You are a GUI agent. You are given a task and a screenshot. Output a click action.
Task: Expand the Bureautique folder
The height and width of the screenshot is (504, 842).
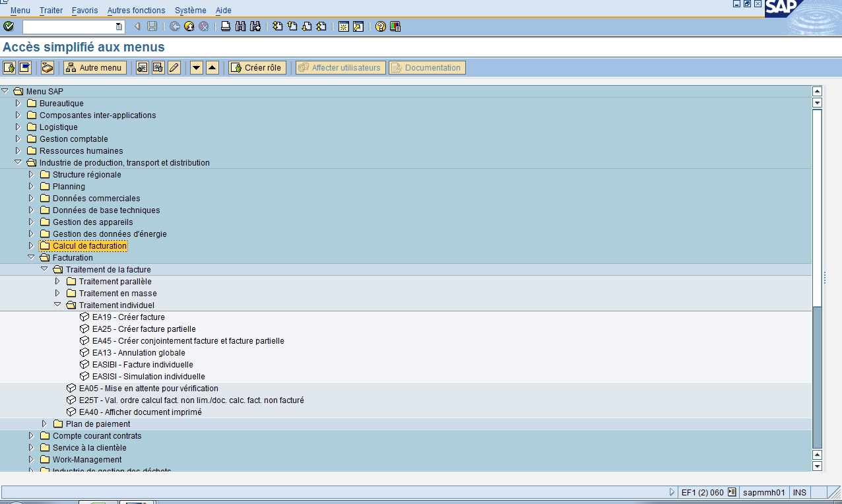click(18, 103)
